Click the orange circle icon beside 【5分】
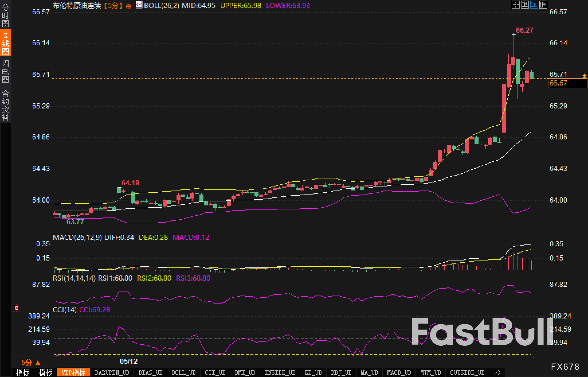 tap(129, 6)
